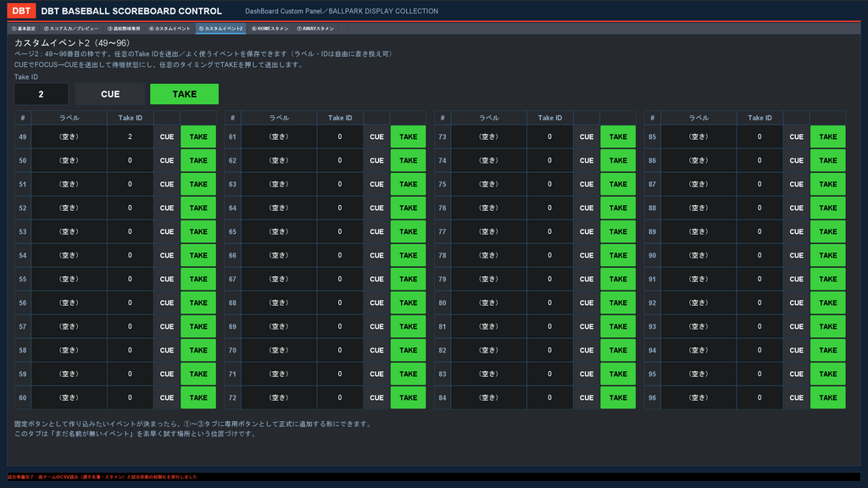This screenshot has width=868, height=488.
Task: Click CUE for row 65
Action: coord(376,232)
